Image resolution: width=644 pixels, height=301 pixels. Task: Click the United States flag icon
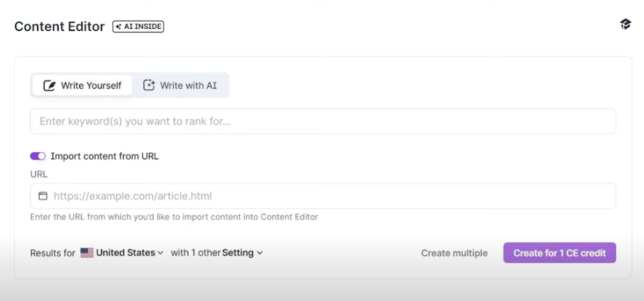(87, 253)
